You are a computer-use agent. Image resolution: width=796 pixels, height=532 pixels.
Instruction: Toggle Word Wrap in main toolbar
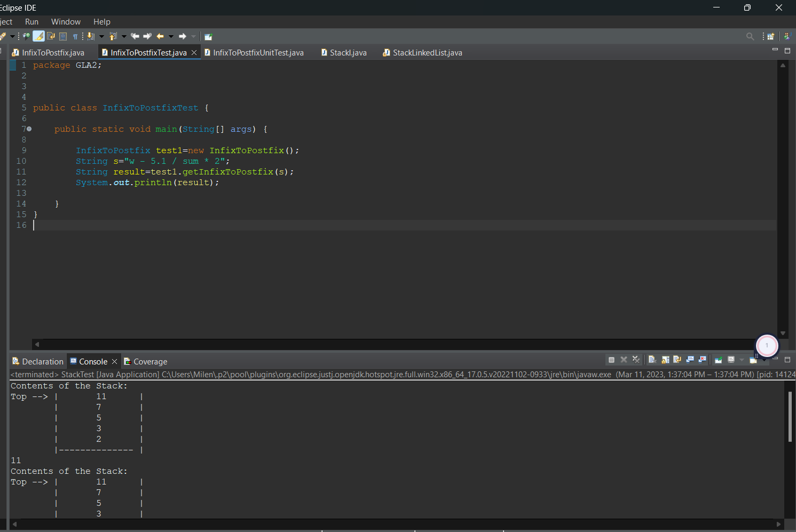pos(51,36)
